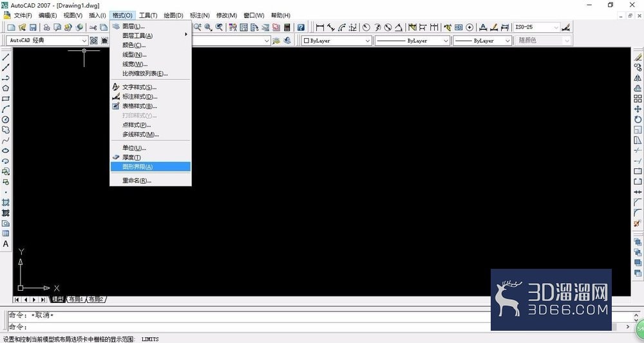Choose 点样式(P)... menu entry
Image resolution: width=644 pixels, height=343 pixels.
[x=150, y=125]
